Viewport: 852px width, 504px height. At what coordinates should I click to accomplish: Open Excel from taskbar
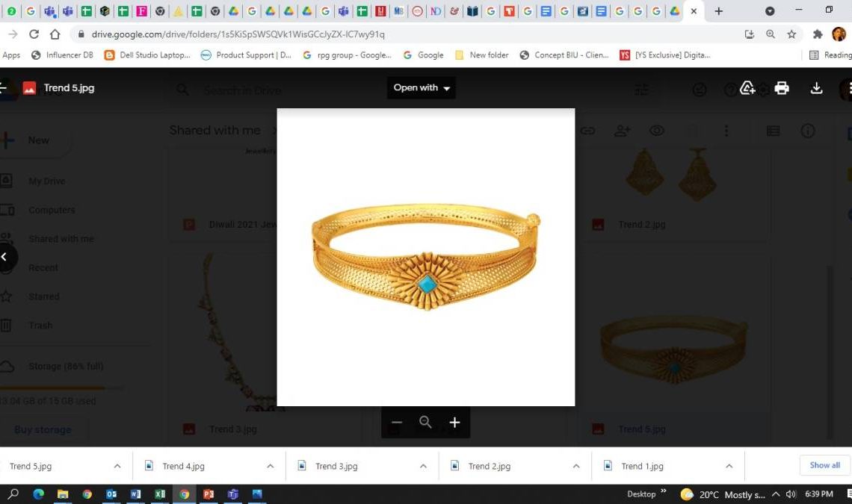tap(160, 494)
